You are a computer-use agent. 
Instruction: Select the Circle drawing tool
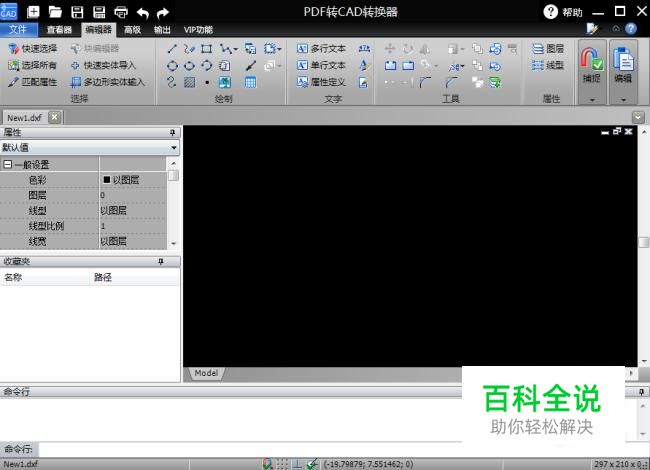[172, 65]
